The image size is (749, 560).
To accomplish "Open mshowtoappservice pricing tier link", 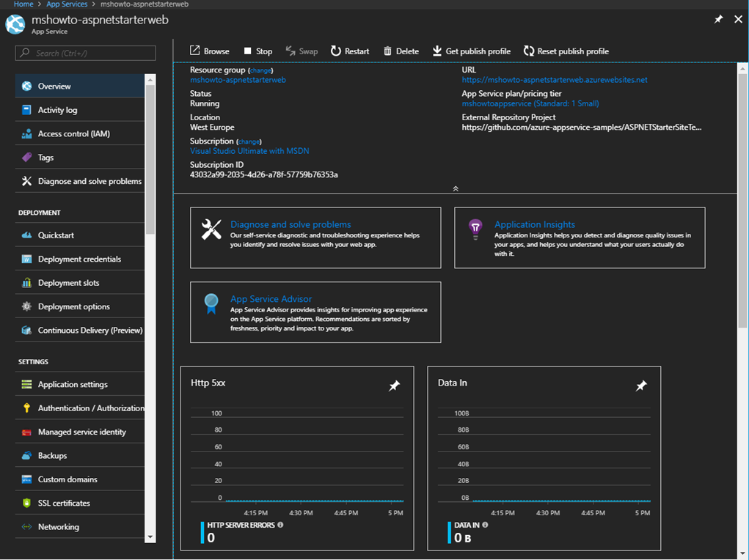I will tap(530, 103).
